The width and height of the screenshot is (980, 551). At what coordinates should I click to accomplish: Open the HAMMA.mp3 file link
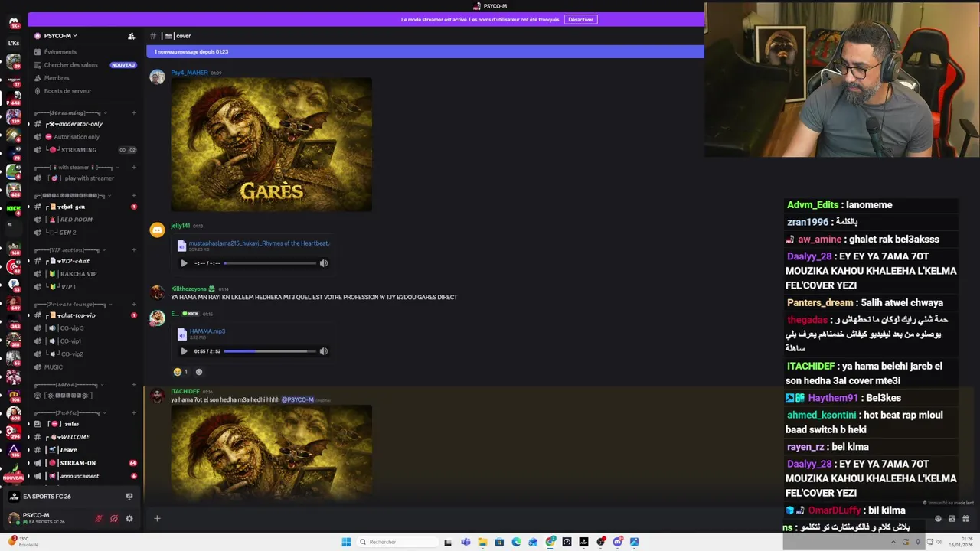click(207, 331)
